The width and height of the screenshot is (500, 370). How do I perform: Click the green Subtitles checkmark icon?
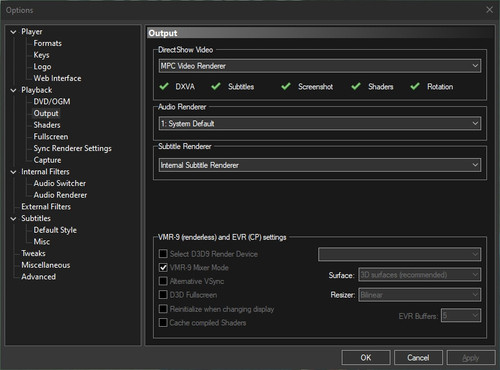click(x=216, y=86)
